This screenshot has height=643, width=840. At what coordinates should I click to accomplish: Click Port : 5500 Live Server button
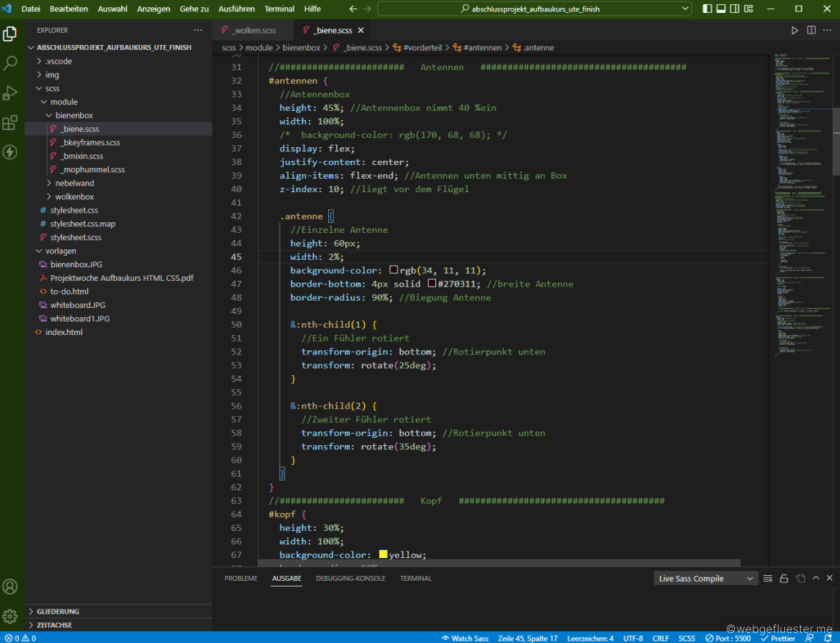coord(728,638)
